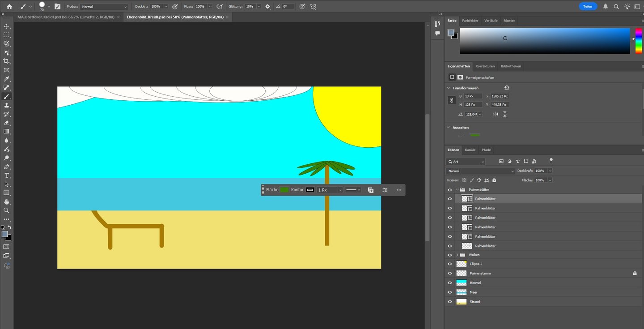Open the search icon at top right

616,7
